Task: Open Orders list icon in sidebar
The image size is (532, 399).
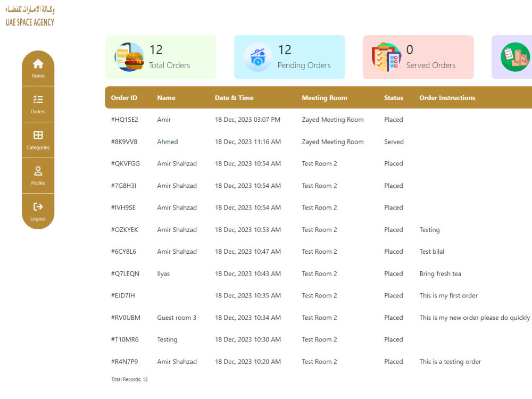Action: 38,99
